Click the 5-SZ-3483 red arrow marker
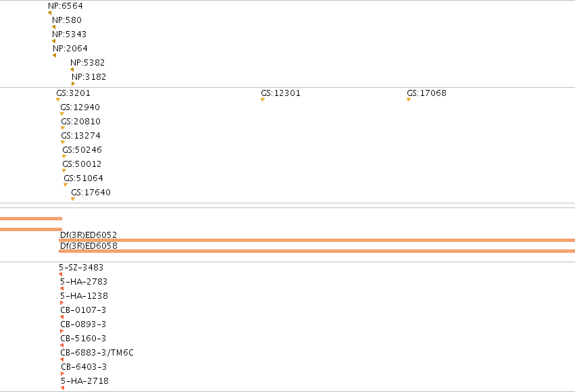The height and width of the screenshot is (392, 575). tap(61, 274)
